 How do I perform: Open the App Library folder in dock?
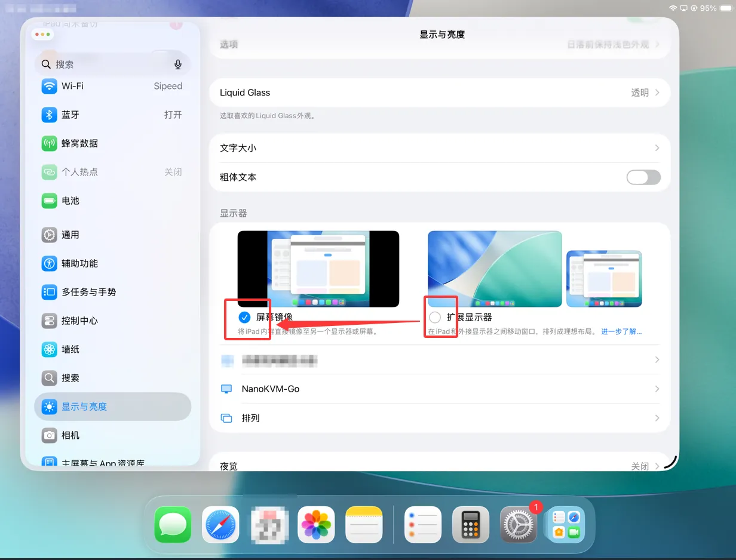566,525
